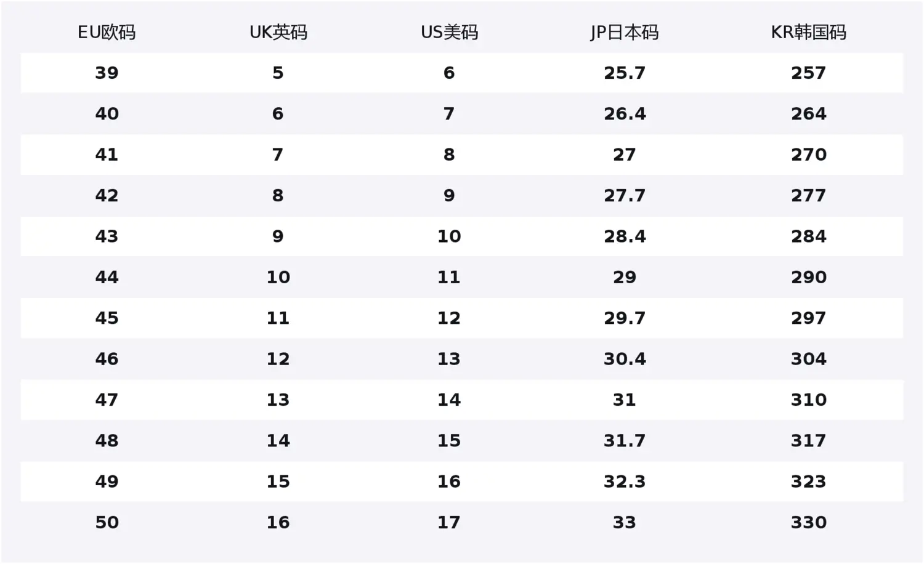This screenshot has height=564, width=924.
Task: Select KR size 297 cell
Action: pos(808,318)
